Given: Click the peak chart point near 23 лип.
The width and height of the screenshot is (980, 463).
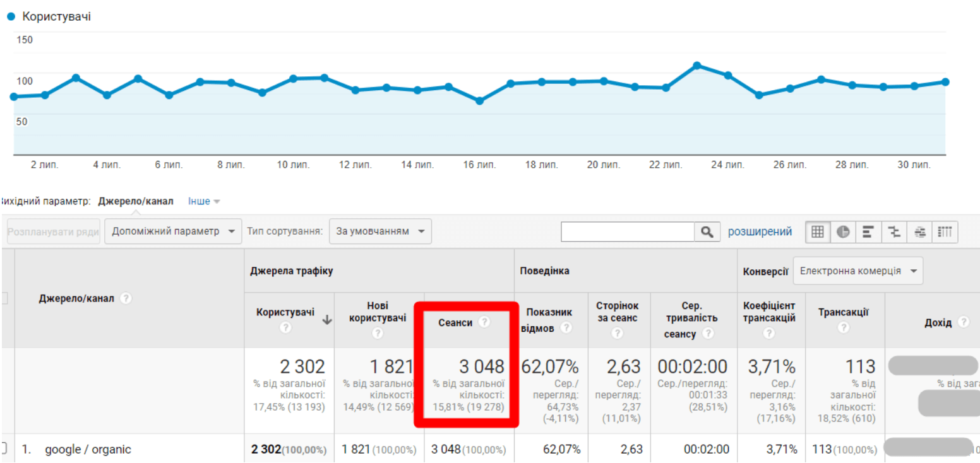Looking at the screenshot, I should (696, 65).
